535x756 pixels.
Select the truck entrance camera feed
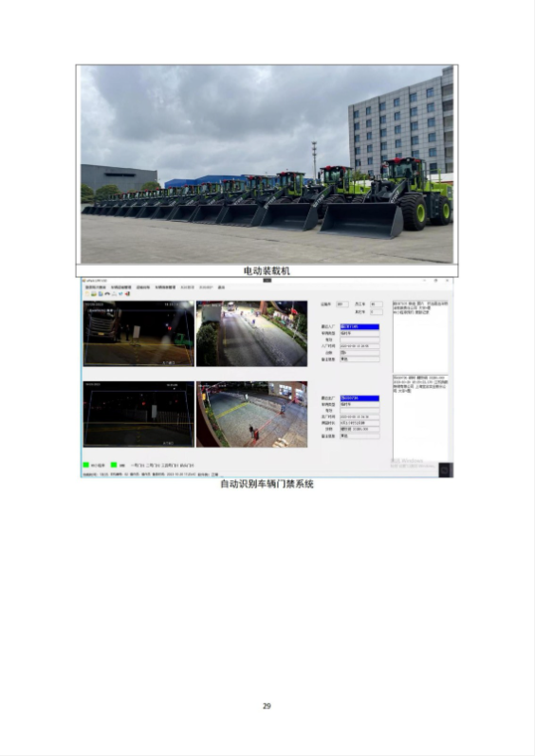pyautogui.click(x=138, y=334)
